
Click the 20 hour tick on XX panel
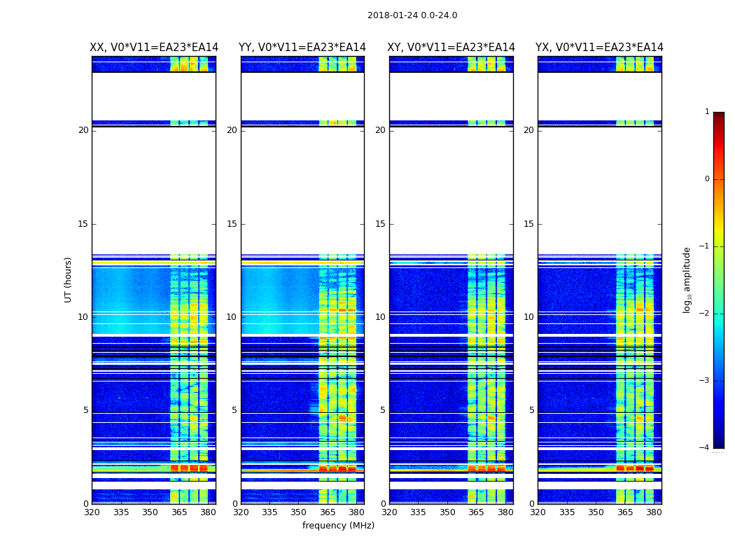[x=83, y=130]
